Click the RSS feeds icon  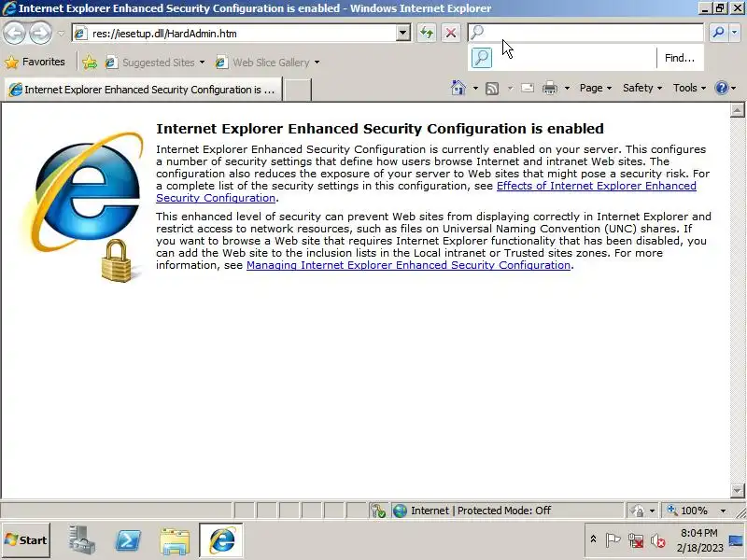tap(492, 88)
